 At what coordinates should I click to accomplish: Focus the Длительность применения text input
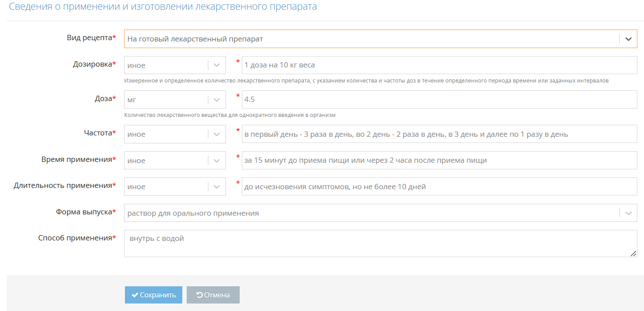439,187
